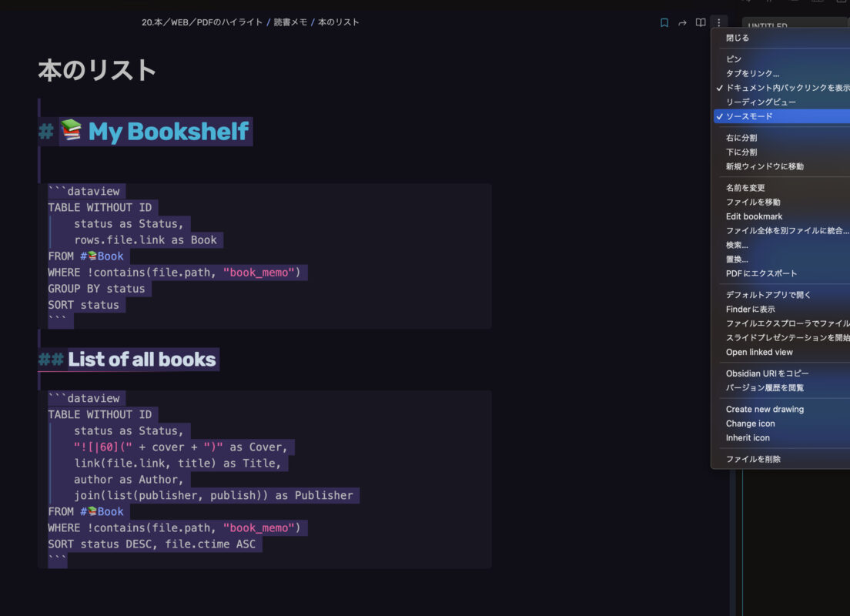Click the three-dot more options icon
The height and width of the screenshot is (616, 850).
[x=718, y=23]
